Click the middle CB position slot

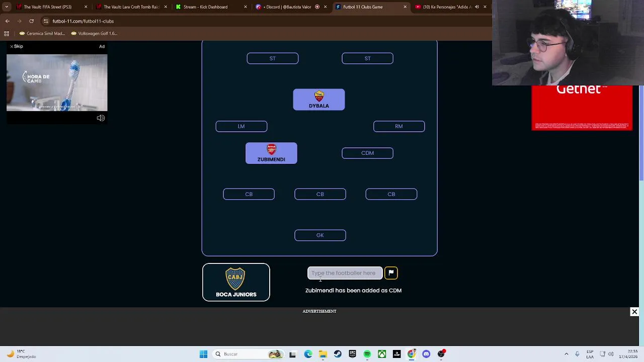320,194
